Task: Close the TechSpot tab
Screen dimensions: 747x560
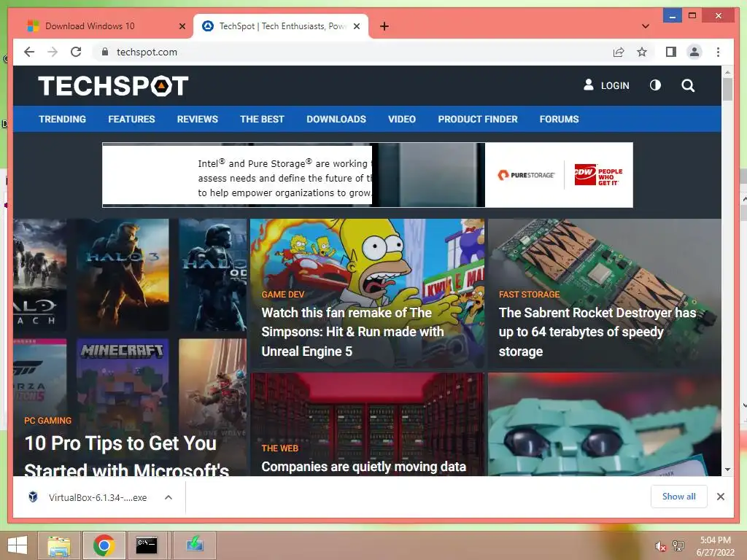Action: pos(356,27)
